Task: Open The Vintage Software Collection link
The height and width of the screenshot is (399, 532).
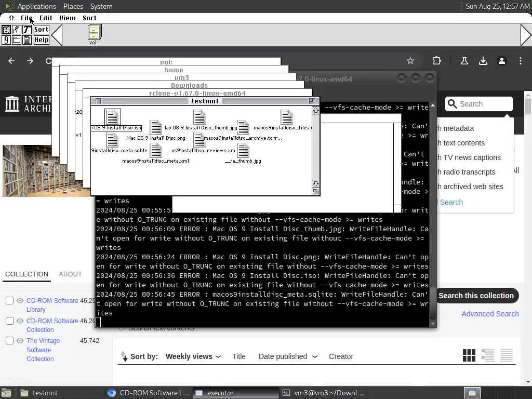Action: pyautogui.click(x=43, y=350)
